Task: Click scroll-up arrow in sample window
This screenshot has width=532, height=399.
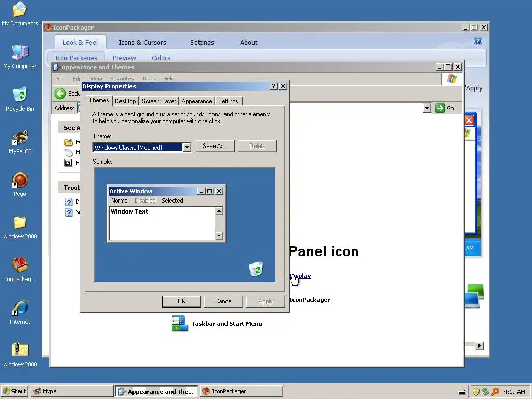Action: point(219,211)
